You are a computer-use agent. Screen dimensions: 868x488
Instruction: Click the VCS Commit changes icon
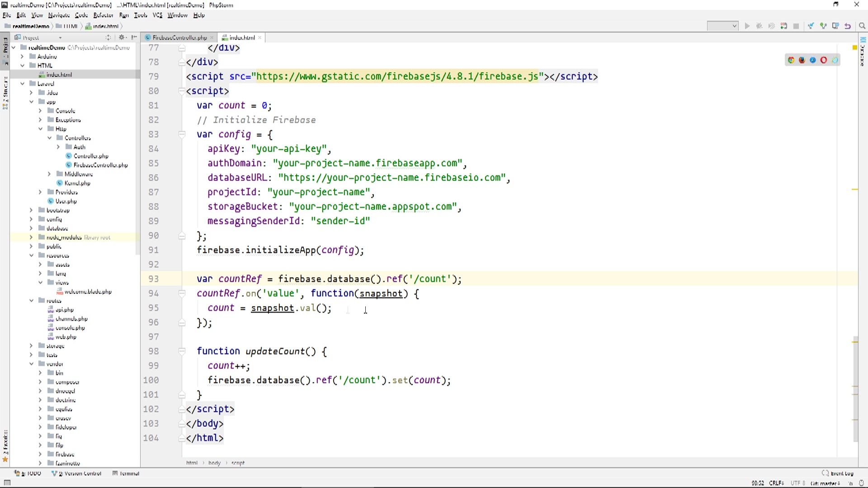(x=823, y=26)
